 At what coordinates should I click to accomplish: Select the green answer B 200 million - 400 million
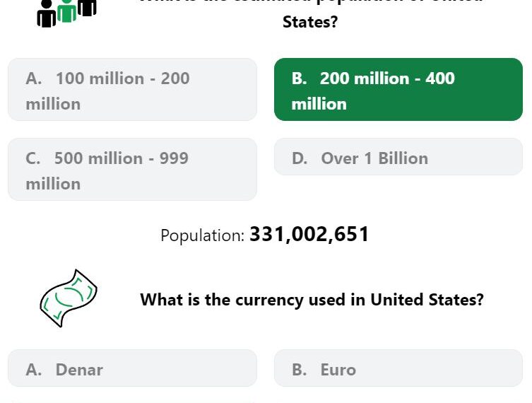click(x=398, y=89)
